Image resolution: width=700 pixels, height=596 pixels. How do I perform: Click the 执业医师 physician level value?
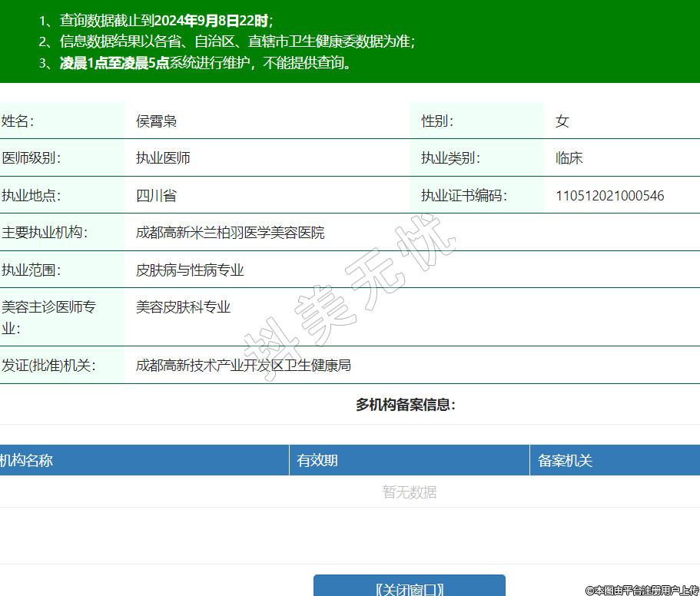point(163,158)
